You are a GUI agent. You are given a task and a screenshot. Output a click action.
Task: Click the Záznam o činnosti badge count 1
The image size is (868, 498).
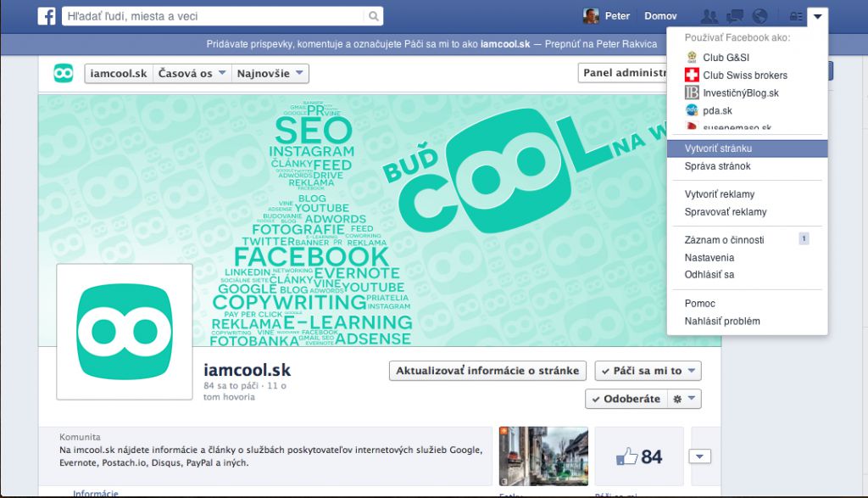coord(804,238)
